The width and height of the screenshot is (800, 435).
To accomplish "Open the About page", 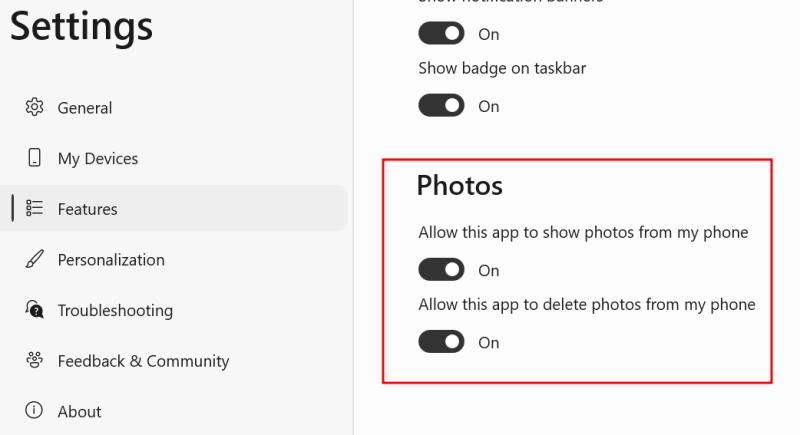I will click(x=80, y=412).
